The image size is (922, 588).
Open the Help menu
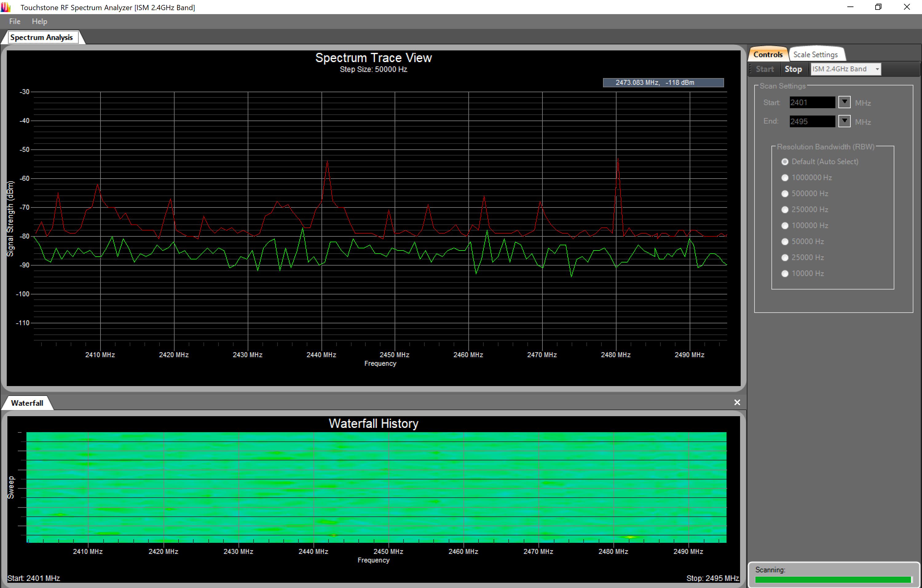[x=39, y=22]
